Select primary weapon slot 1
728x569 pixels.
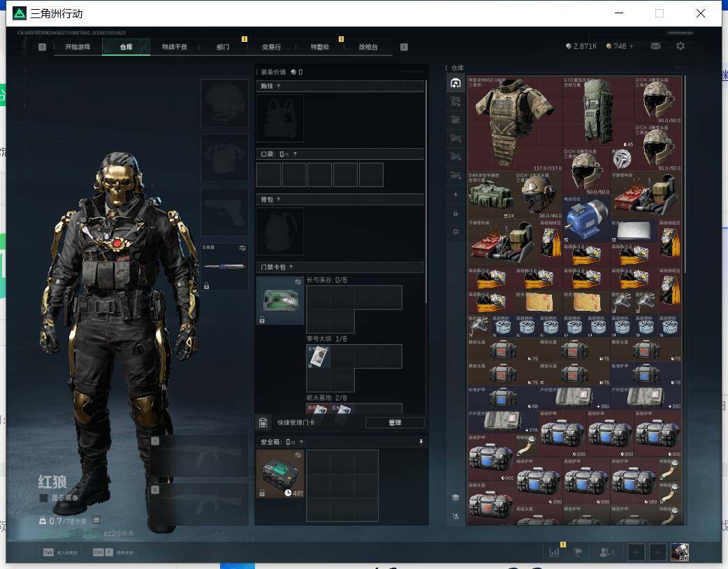(198, 455)
